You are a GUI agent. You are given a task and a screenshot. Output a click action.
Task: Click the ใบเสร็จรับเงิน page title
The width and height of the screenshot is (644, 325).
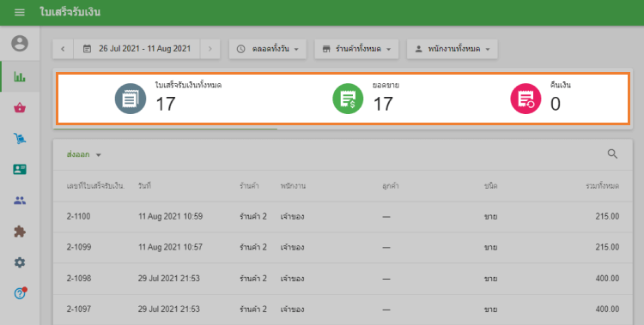[70, 12]
